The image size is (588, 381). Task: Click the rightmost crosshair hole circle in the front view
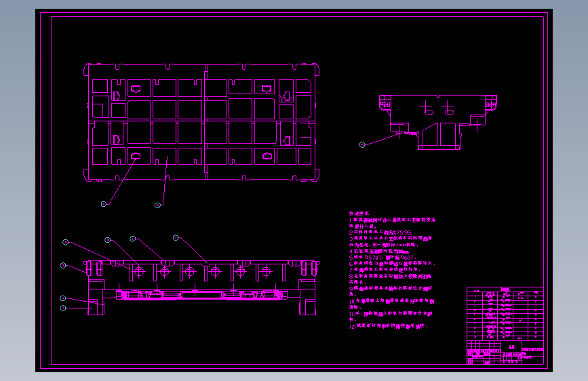pos(266,271)
